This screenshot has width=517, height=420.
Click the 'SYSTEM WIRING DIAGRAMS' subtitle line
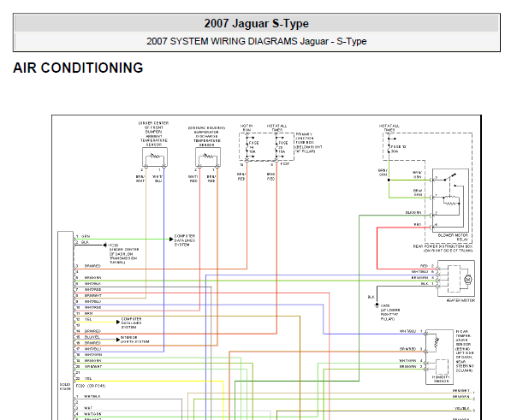coord(257,41)
